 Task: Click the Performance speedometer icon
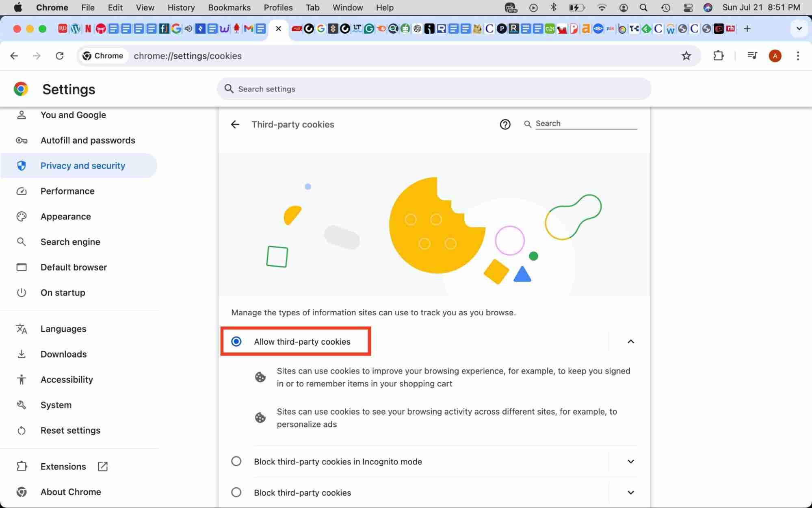point(22,191)
